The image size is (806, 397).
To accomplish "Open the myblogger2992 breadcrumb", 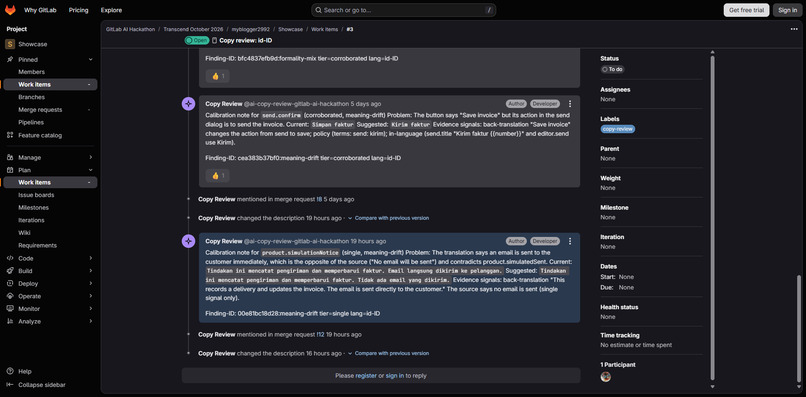I will [x=251, y=29].
